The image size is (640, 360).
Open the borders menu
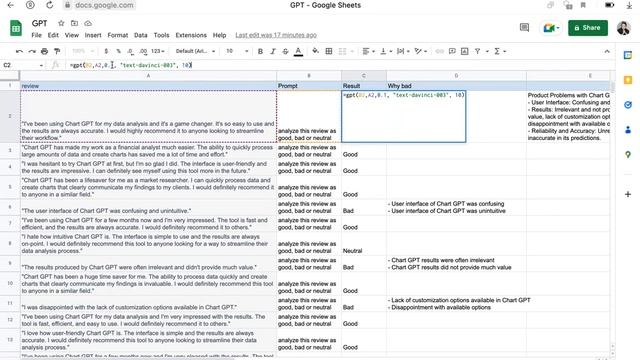click(x=329, y=51)
